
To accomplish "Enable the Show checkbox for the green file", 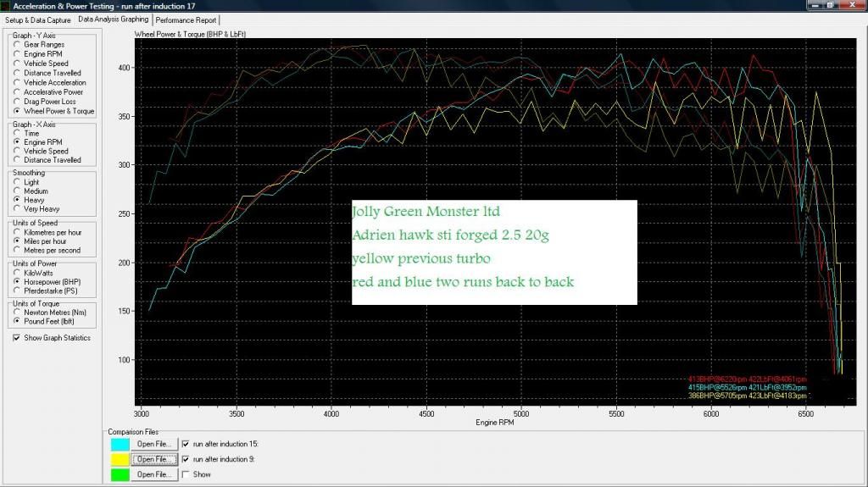I will click(186, 474).
